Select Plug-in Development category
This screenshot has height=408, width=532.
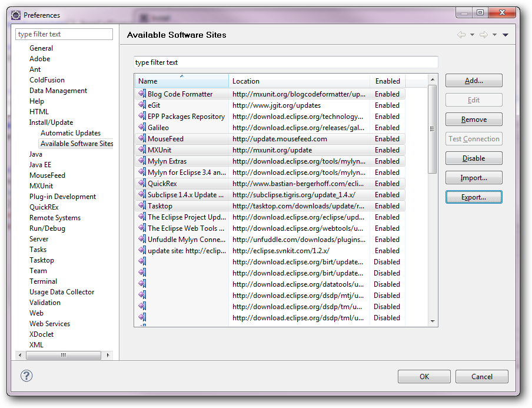pyautogui.click(x=62, y=197)
